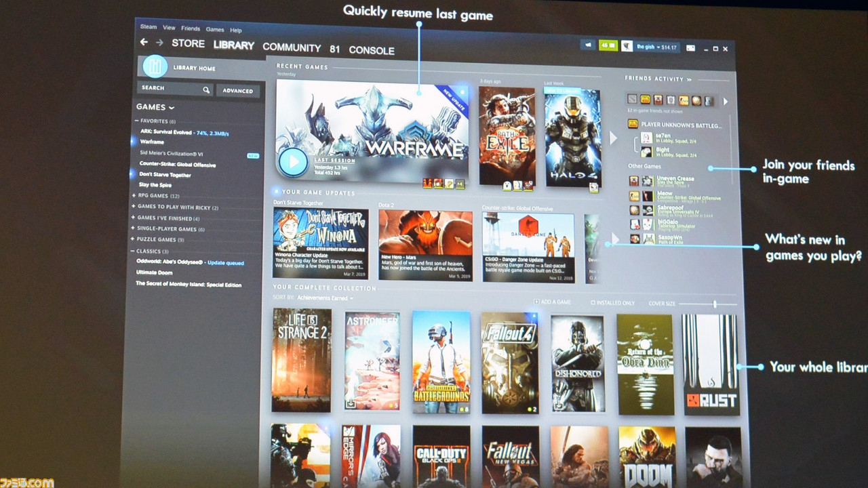Open the Friends Activity link
Viewport: 868px width, 488px height.
click(658, 79)
